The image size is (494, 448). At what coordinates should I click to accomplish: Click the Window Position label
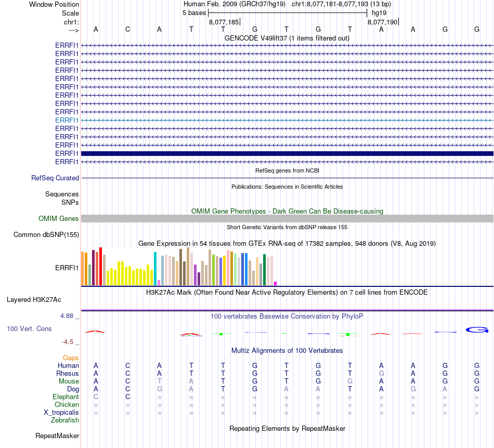tap(54, 4)
